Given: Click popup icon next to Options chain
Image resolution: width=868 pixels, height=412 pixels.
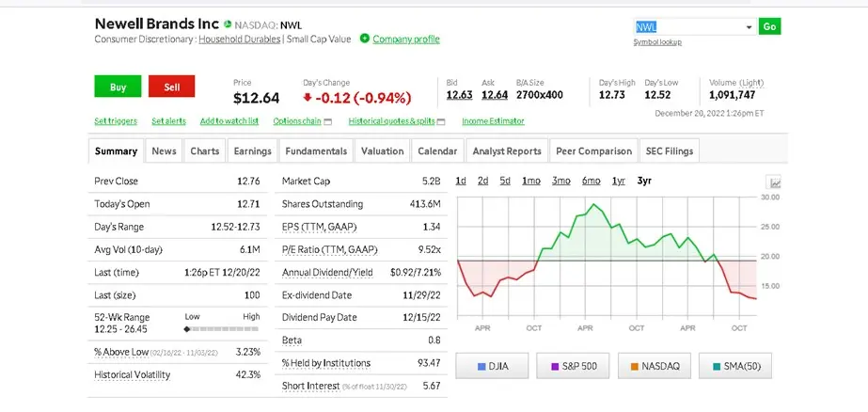Looking at the screenshot, I should [327, 122].
